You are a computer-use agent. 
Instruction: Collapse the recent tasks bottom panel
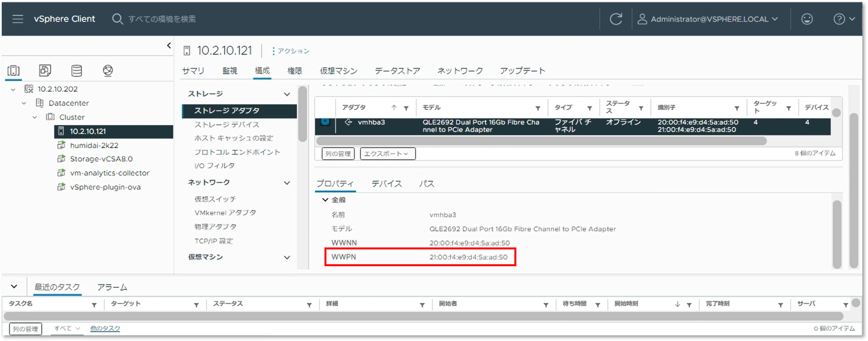(x=14, y=287)
